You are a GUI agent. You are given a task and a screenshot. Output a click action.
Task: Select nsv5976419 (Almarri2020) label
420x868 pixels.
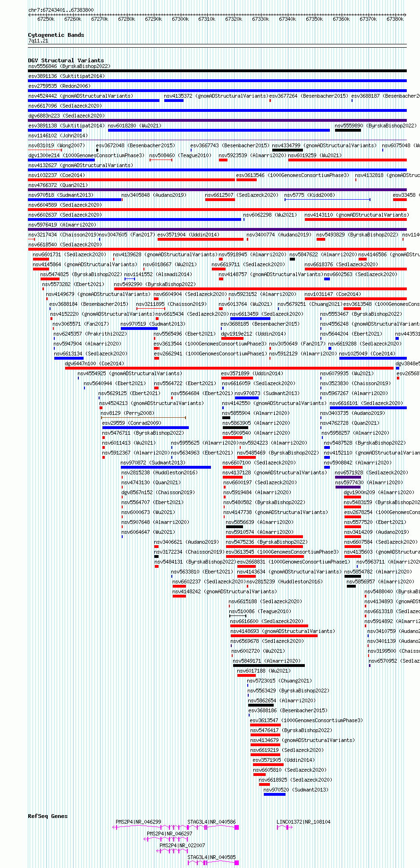62,225
